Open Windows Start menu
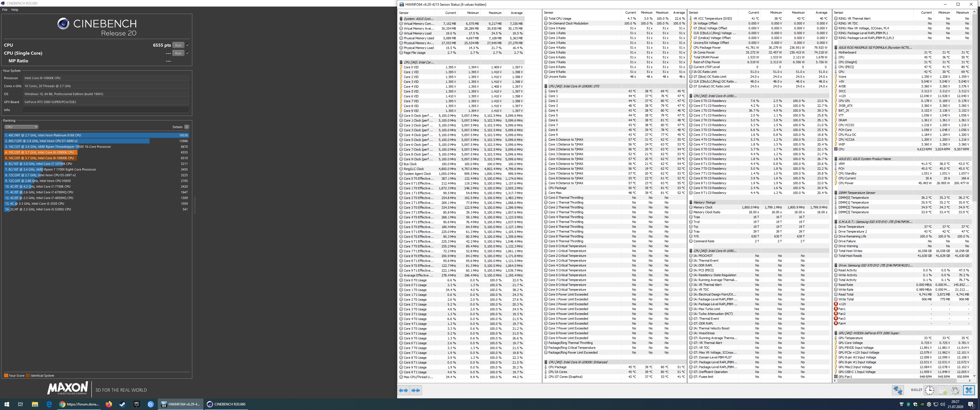Screen dimensions: 980x410 click(x=7, y=404)
